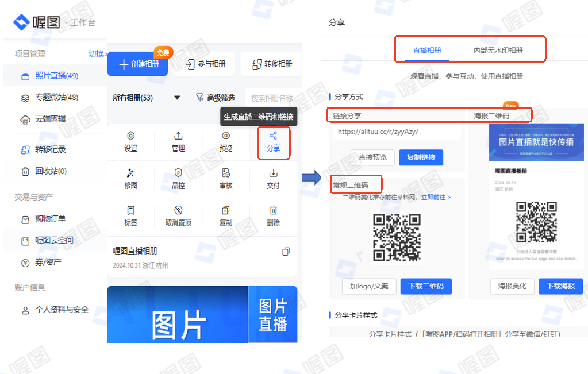Click the 下载海报 button
588x374 pixels.
[560, 286]
